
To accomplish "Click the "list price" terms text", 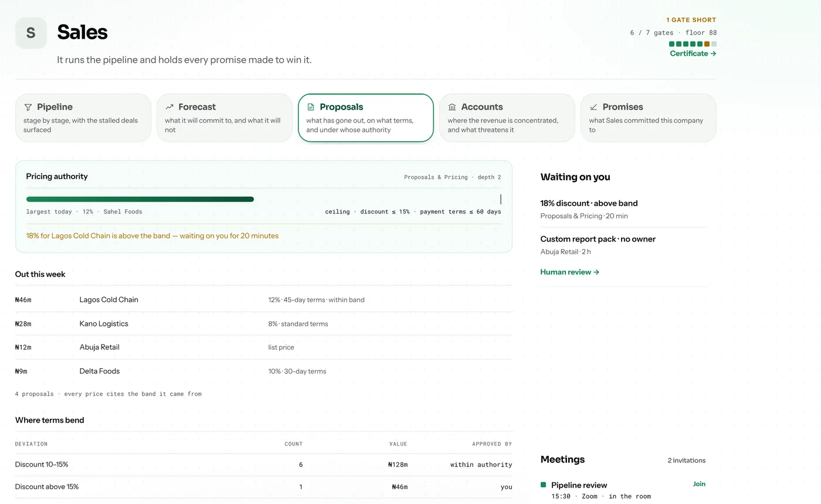I will click(x=281, y=347).
